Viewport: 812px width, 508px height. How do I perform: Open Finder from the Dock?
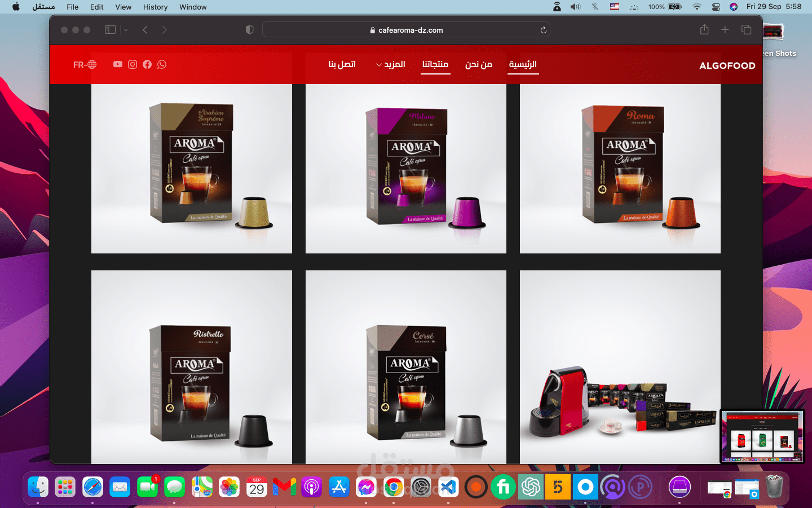click(x=38, y=487)
